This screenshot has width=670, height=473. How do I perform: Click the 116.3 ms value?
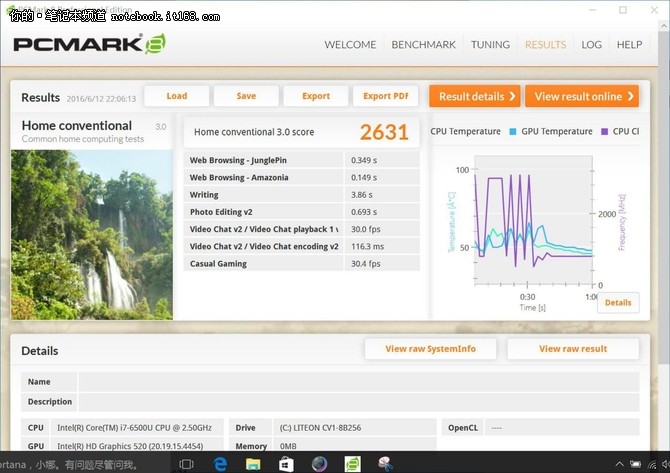(x=367, y=247)
